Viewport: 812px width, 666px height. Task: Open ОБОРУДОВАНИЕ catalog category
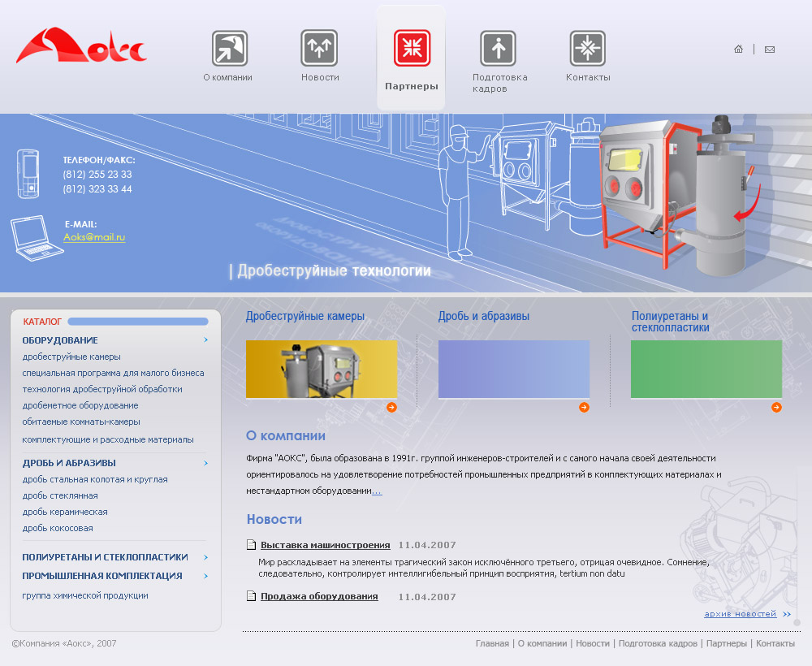[60, 340]
